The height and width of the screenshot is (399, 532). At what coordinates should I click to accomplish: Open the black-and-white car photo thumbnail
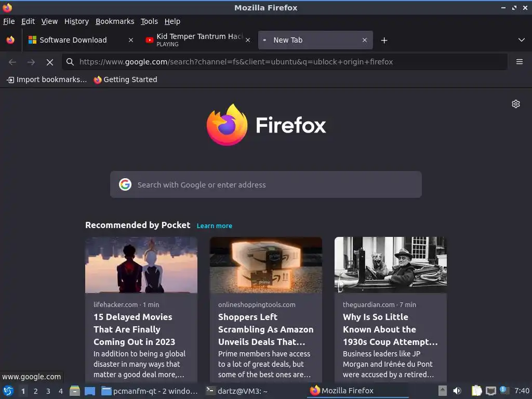(391, 265)
